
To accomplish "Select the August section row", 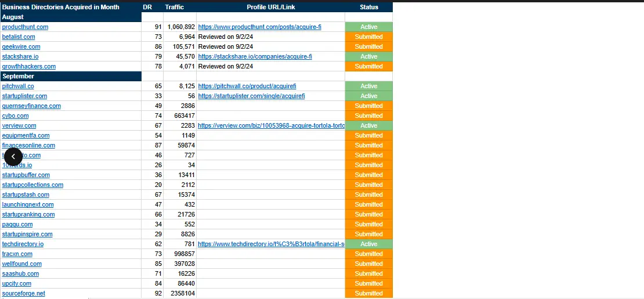I will (x=71, y=17).
